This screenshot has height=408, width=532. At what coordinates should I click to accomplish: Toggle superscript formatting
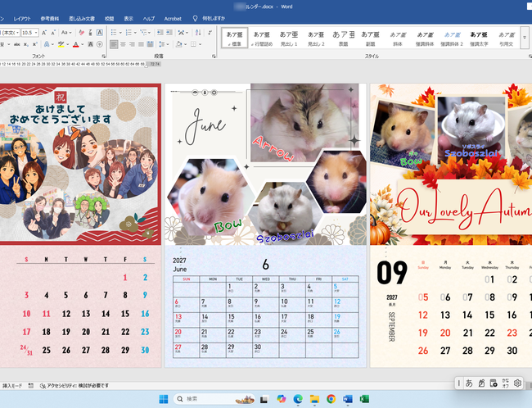tap(34, 44)
